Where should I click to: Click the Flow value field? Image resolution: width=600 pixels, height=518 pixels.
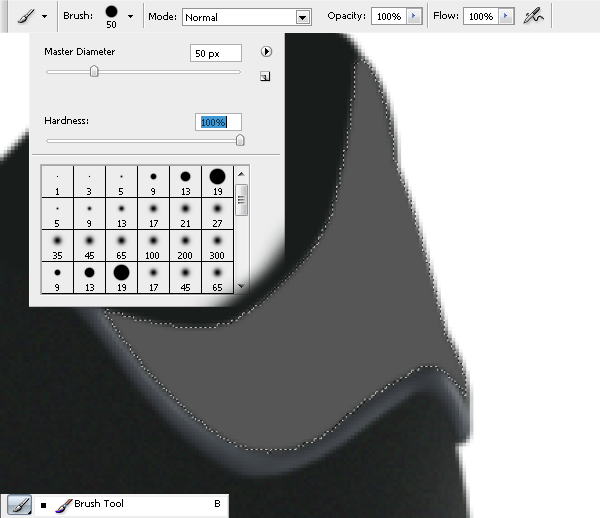(481, 16)
